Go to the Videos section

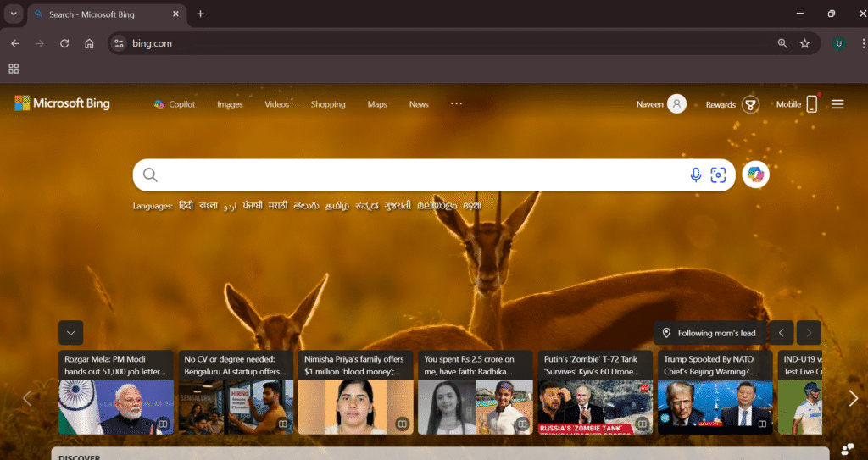coord(277,104)
